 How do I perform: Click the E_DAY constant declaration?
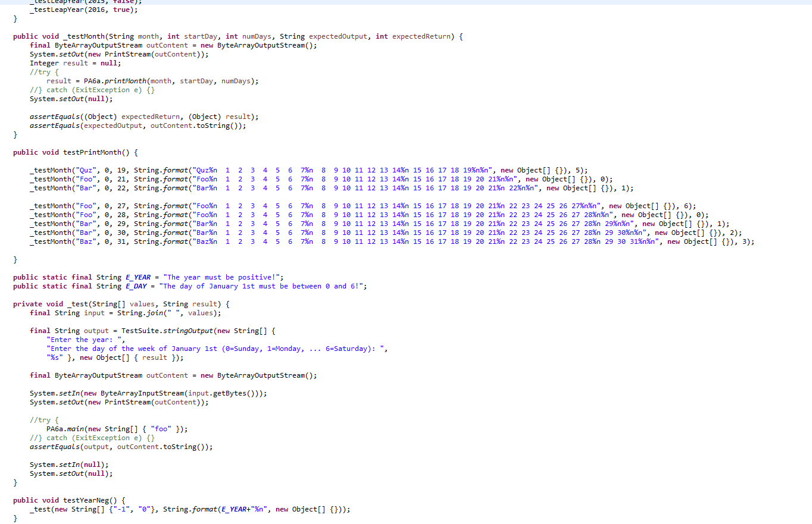(135, 285)
